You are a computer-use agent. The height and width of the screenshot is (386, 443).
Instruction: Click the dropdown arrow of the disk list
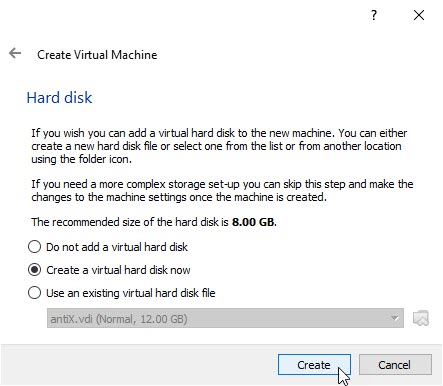click(x=395, y=319)
